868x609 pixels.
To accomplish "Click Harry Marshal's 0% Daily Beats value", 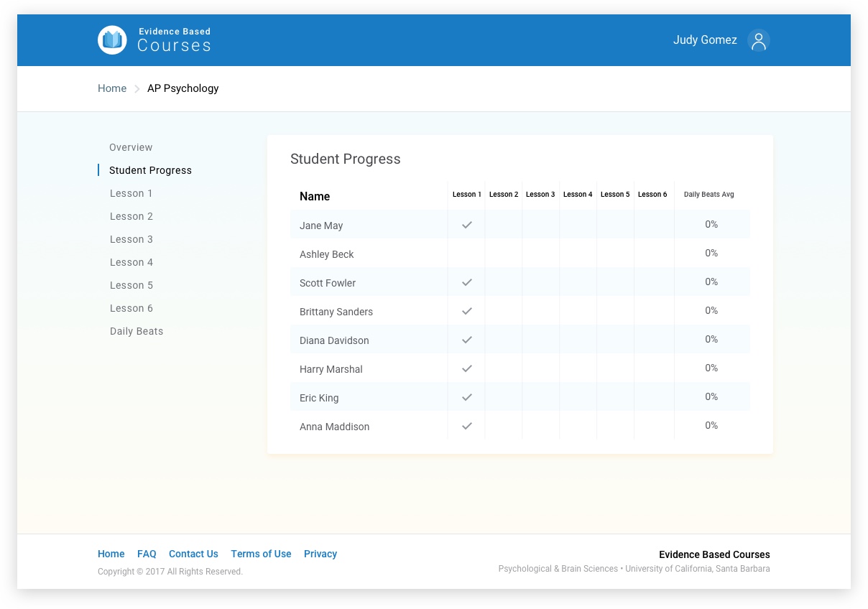I will [x=711, y=368].
